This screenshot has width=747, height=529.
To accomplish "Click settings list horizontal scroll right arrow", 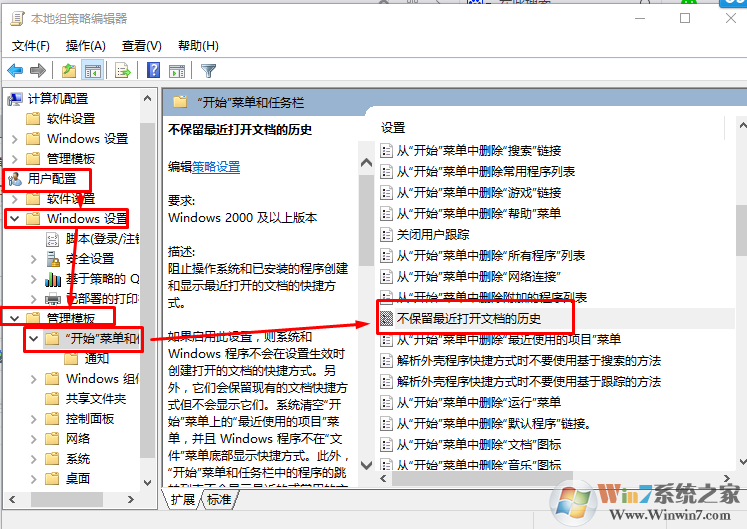I will 727,478.
